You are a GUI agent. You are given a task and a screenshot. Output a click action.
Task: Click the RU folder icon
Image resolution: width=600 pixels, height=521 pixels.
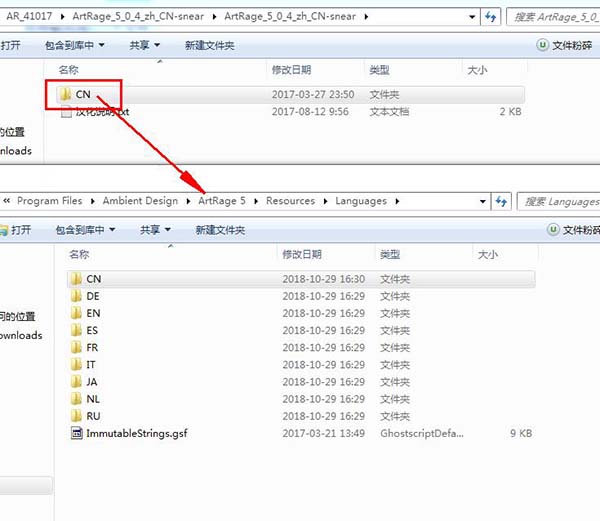[75, 415]
